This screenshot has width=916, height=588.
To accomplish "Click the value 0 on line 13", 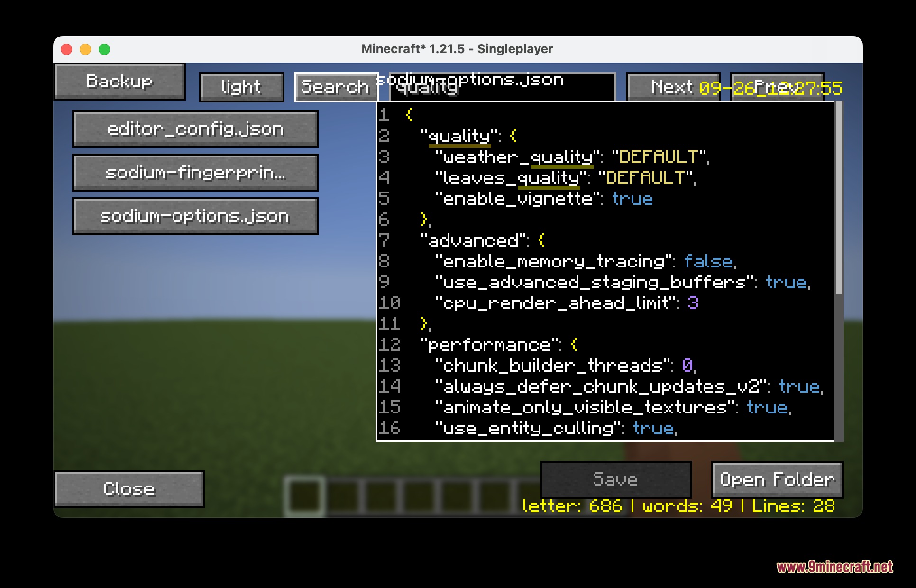I will pyautogui.click(x=687, y=366).
